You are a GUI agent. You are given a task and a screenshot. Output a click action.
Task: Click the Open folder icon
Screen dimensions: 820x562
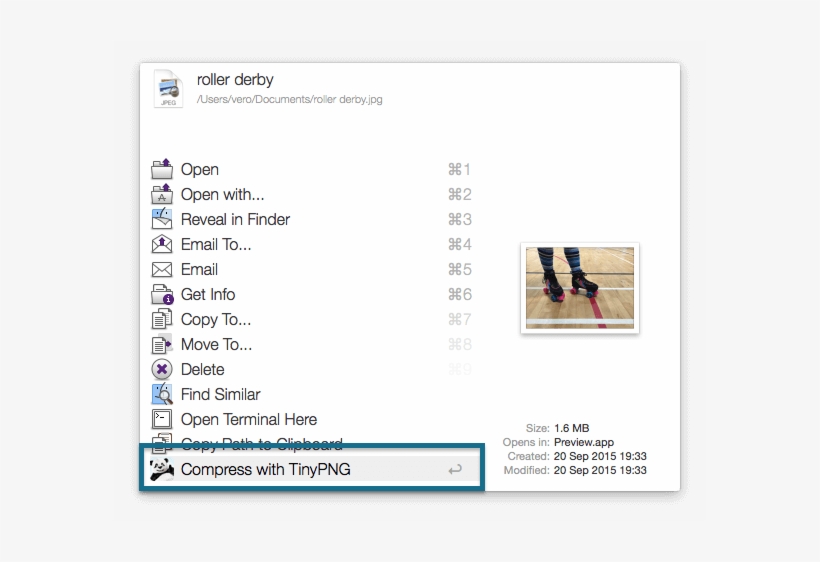tap(162, 169)
